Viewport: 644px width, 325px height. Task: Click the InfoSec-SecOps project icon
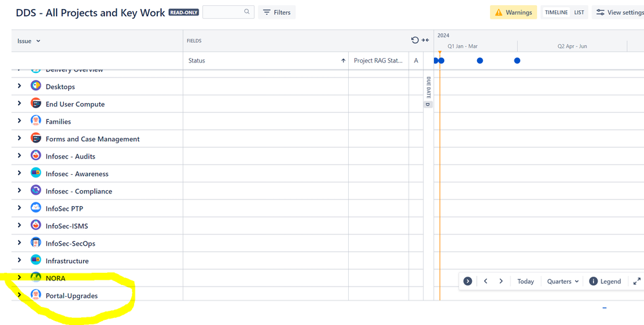coord(35,243)
